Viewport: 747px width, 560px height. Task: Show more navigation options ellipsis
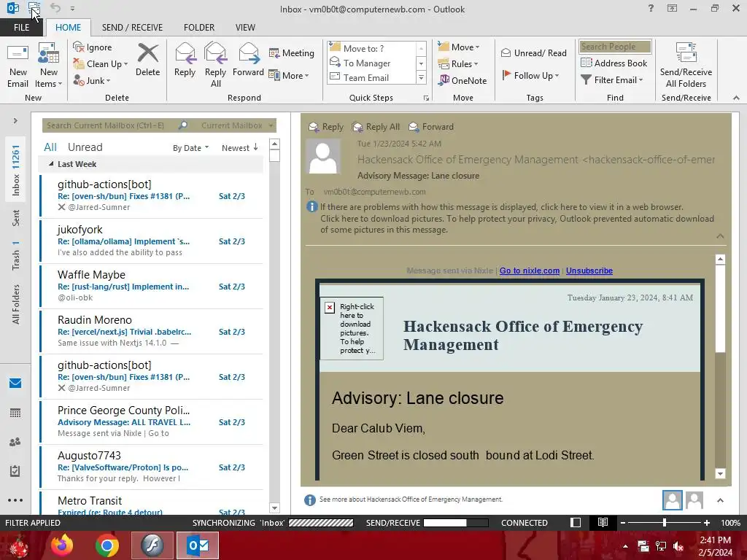[x=15, y=500]
